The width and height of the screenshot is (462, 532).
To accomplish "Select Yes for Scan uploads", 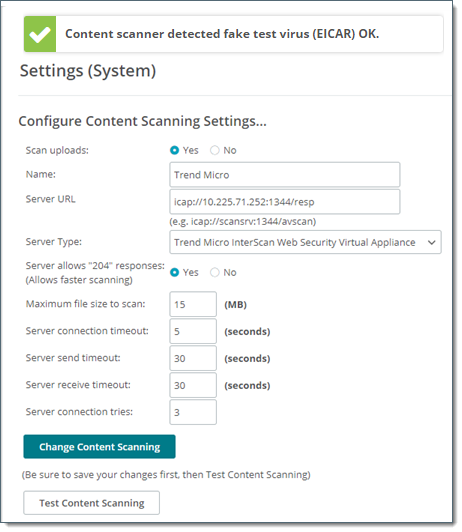I will coord(174,150).
